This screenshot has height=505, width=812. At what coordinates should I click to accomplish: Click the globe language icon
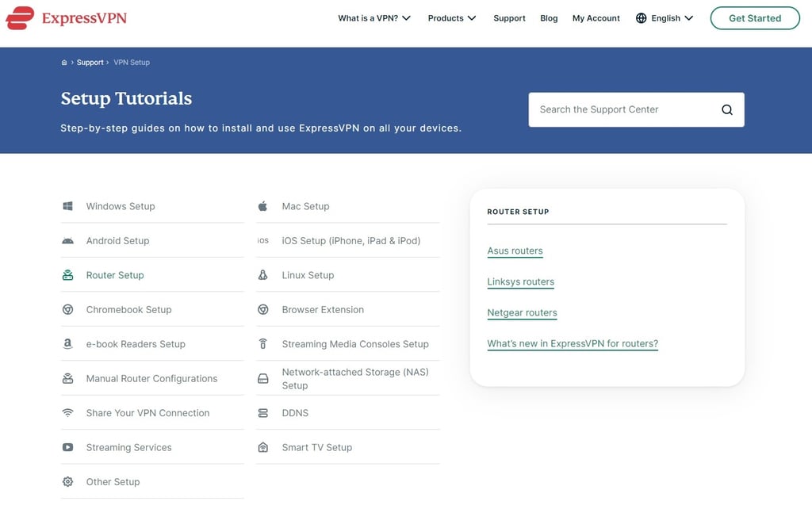pos(641,18)
